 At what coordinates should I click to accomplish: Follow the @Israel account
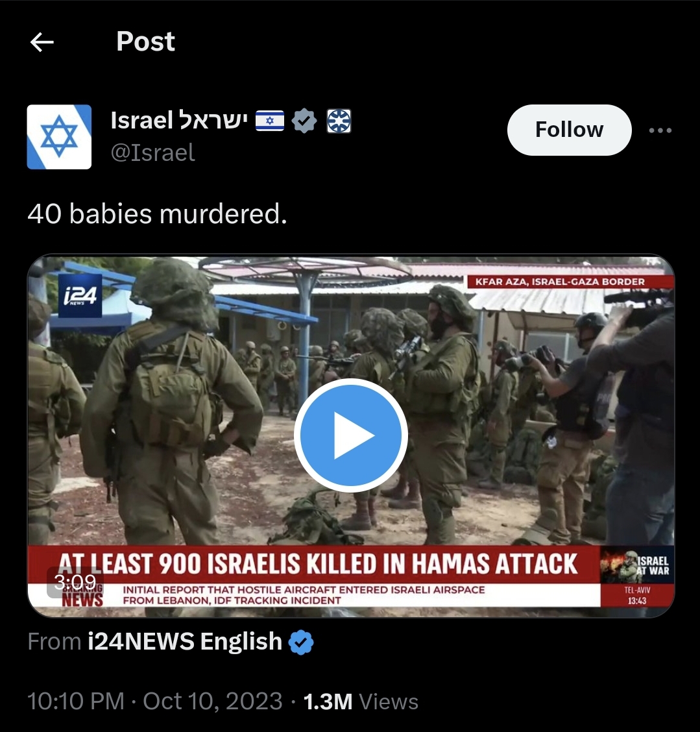(x=570, y=130)
